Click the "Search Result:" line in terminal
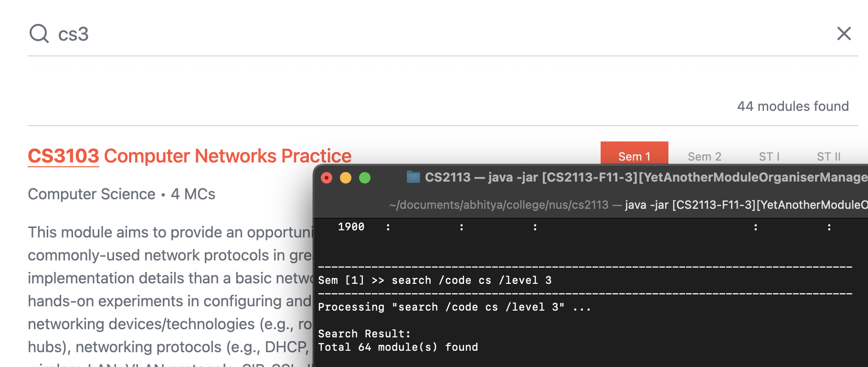Viewport: 868px width, 367px height. (x=364, y=334)
